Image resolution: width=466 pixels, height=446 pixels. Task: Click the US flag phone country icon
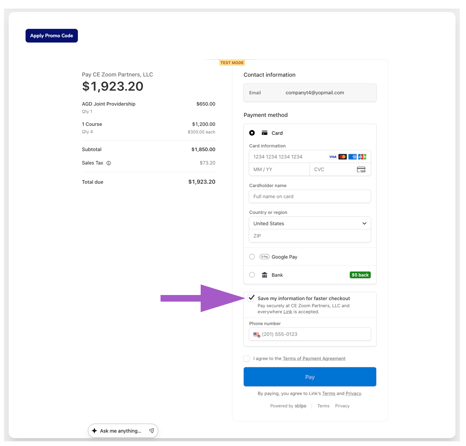pyautogui.click(x=256, y=334)
